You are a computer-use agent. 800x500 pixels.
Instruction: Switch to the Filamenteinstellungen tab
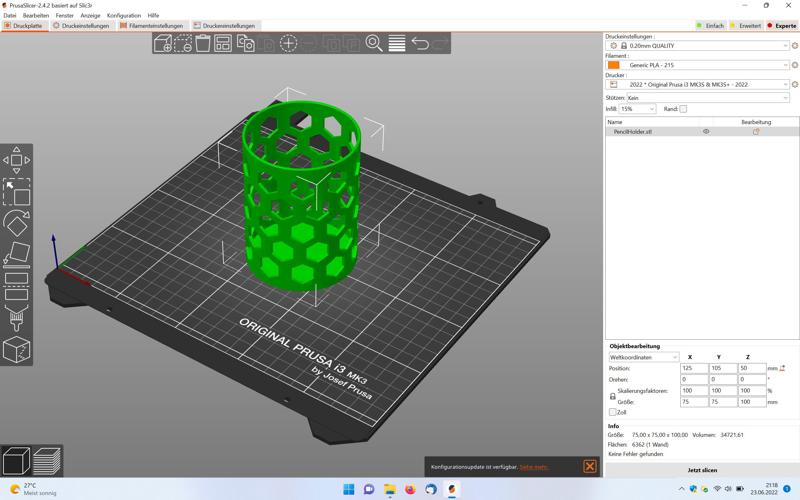pos(153,26)
